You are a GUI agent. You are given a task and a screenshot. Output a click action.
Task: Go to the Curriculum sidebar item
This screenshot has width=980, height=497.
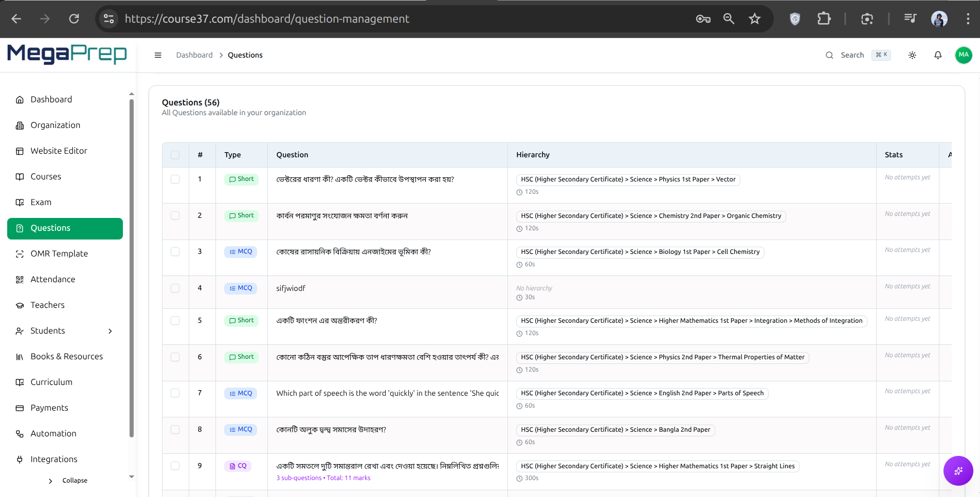[51, 382]
